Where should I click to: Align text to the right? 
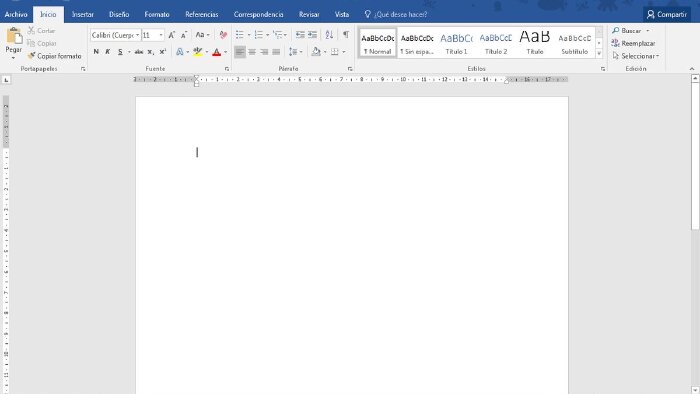pos(264,52)
